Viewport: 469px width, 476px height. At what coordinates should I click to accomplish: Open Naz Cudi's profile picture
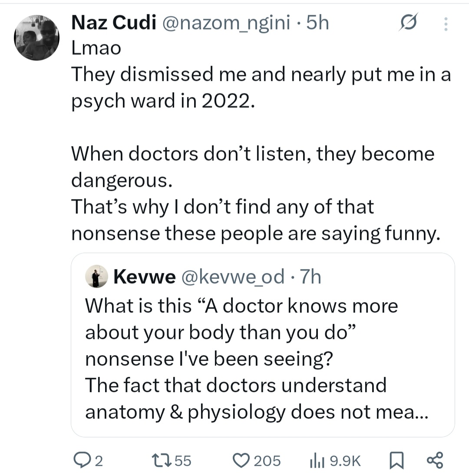[36, 37]
